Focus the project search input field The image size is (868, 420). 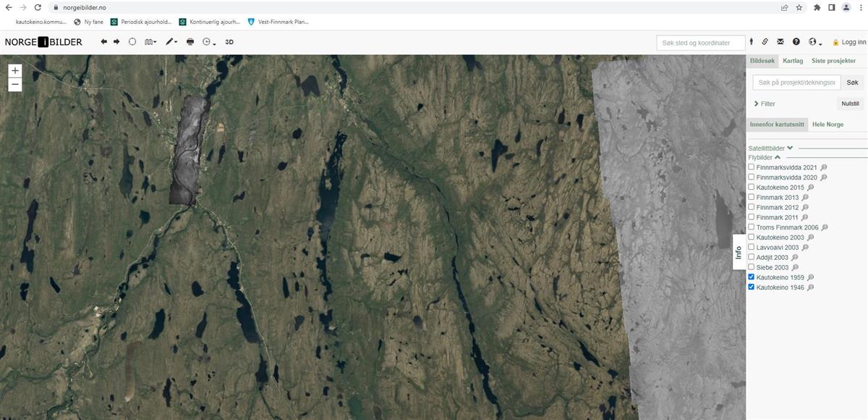point(796,83)
